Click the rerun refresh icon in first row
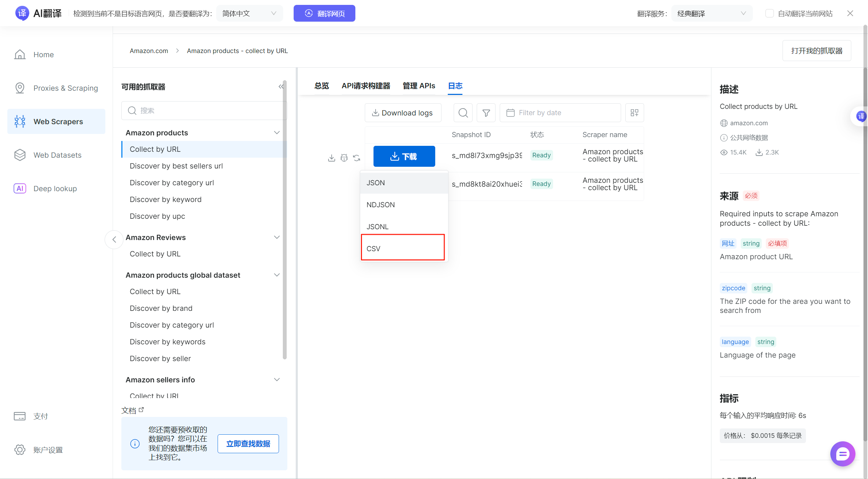Viewport: 868px width, 479px height. (357, 158)
